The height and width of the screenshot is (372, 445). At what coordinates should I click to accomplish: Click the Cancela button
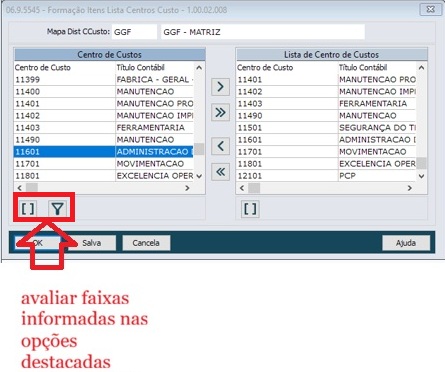146,243
